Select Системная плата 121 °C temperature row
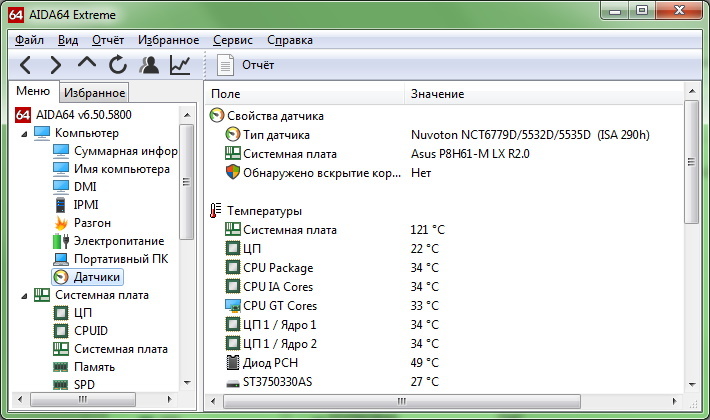Screen dimensions: 710x420 446,230
